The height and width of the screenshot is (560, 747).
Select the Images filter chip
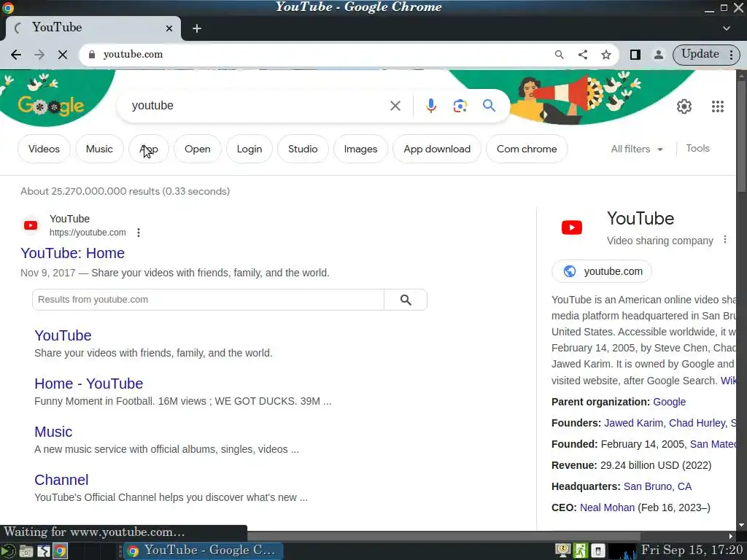click(x=360, y=149)
